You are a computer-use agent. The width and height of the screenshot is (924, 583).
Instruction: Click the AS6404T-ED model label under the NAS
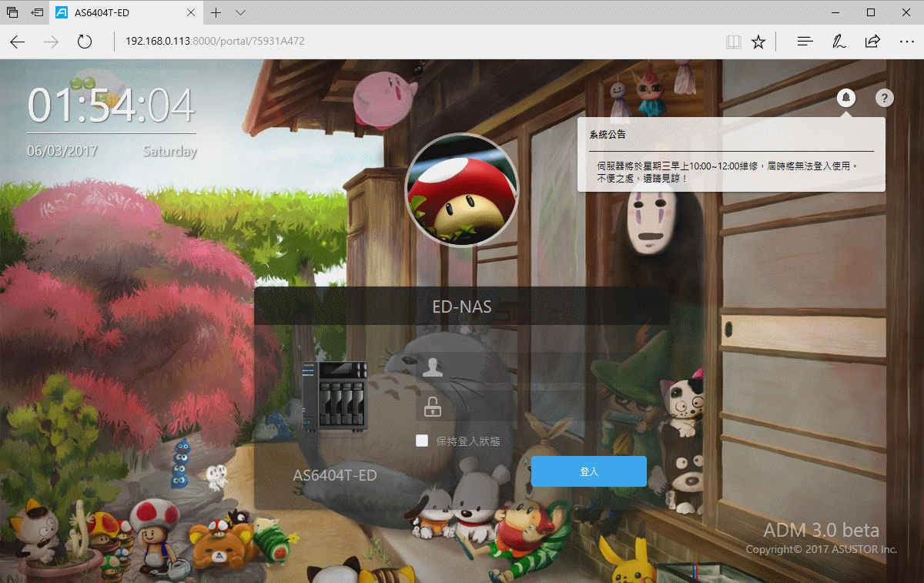click(x=335, y=475)
